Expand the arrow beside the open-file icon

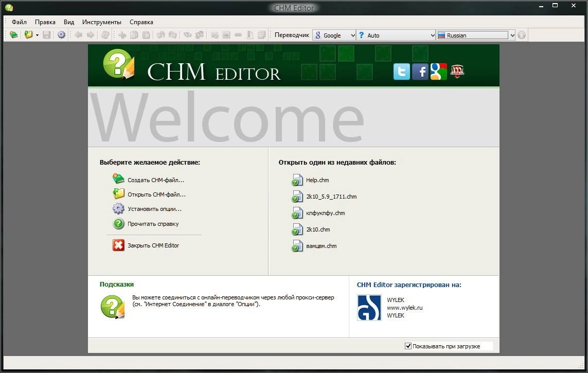coord(37,35)
